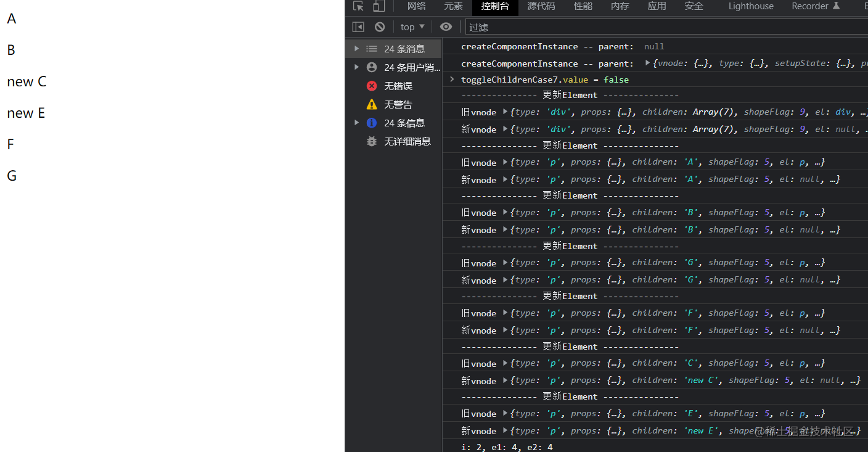Open the 应用 tab

pyautogui.click(x=657, y=6)
